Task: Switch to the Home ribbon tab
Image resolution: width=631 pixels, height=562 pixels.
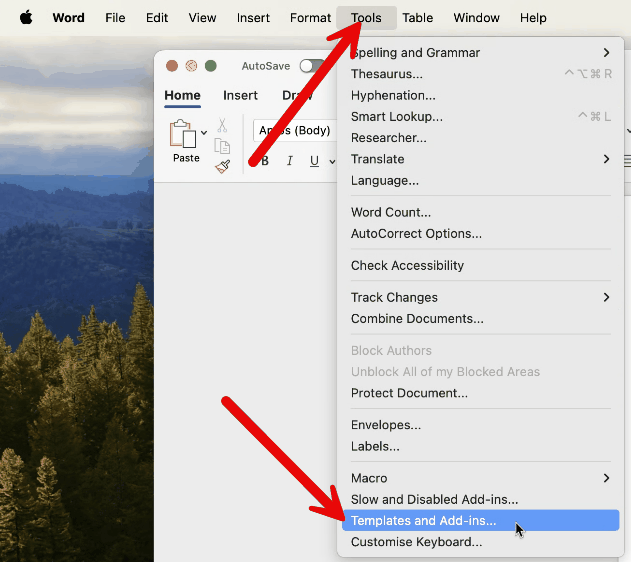Action: tap(182, 95)
